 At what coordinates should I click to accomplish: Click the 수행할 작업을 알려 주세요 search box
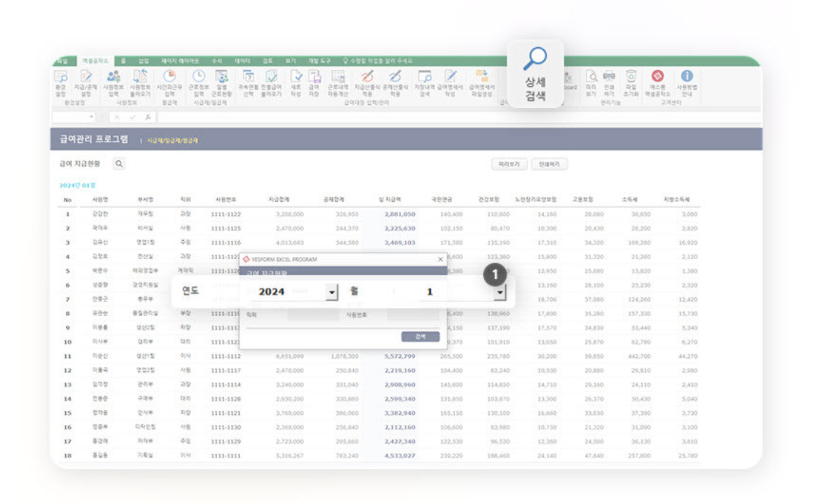(x=378, y=60)
